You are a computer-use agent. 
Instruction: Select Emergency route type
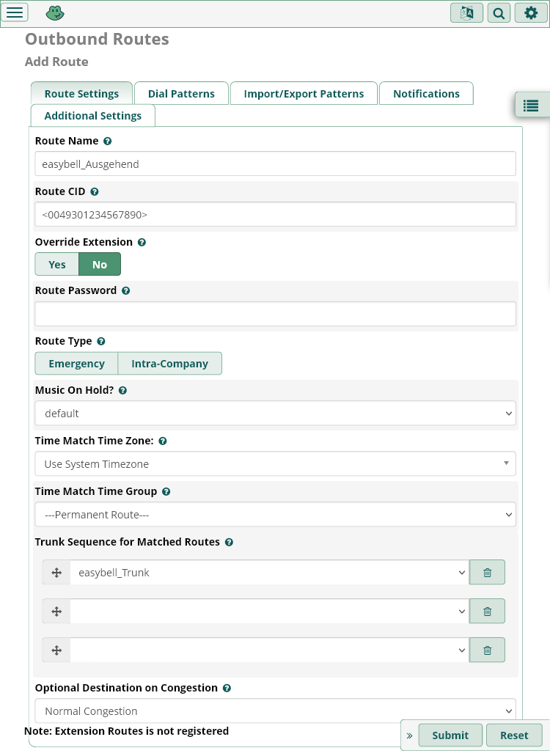tap(76, 364)
